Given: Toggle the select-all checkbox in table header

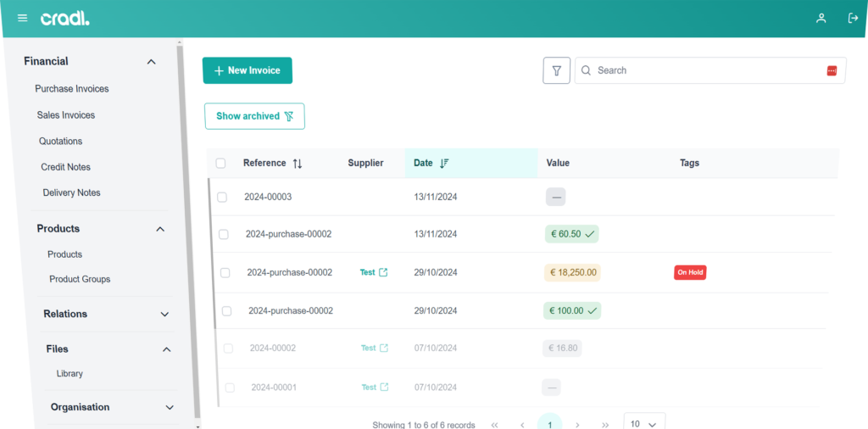Looking at the screenshot, I should coord(220,164).
